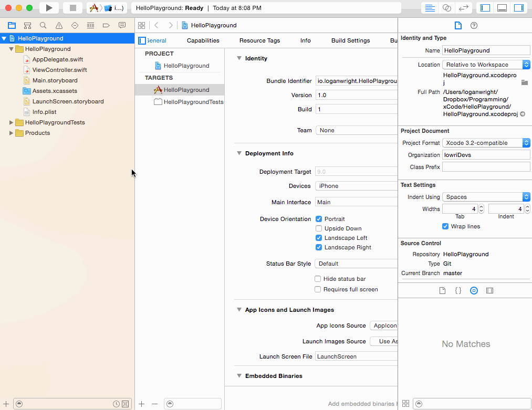Show the Debug area
532x410 pixels.
[502, 8]
